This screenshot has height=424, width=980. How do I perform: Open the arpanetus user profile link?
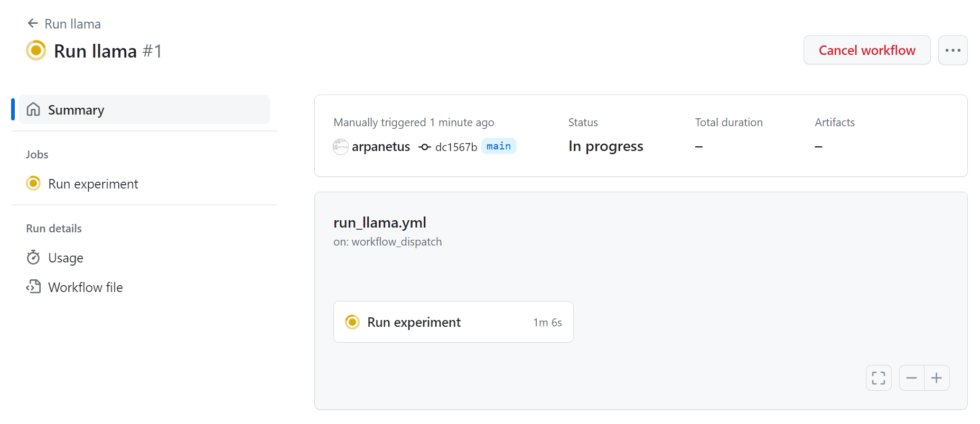click(x=381, y=147)
